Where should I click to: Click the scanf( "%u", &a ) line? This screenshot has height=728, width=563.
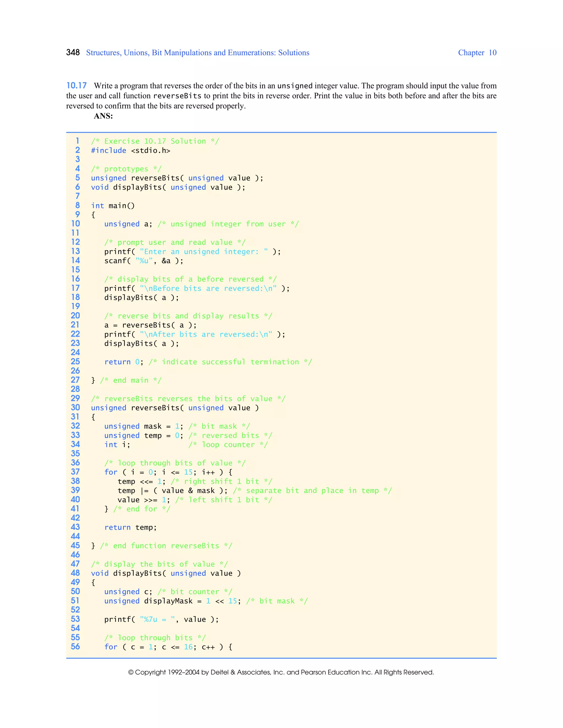tap(144, 261)
